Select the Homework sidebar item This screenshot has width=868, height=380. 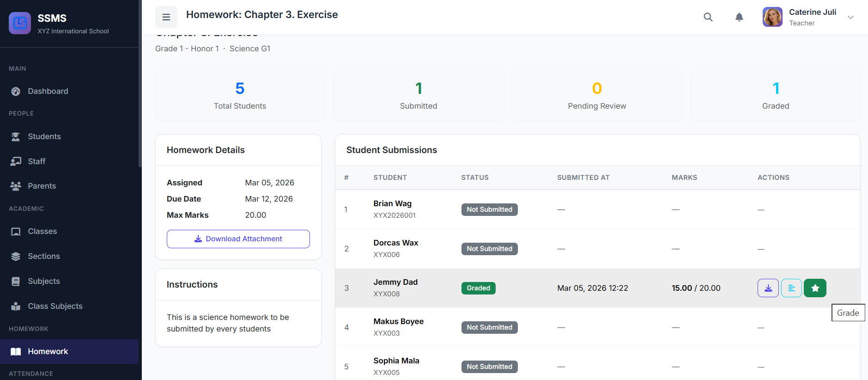point(48,351)
